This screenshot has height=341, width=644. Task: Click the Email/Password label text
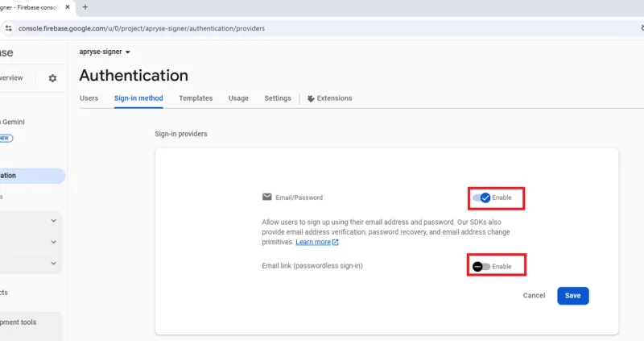tap(299, 198)
